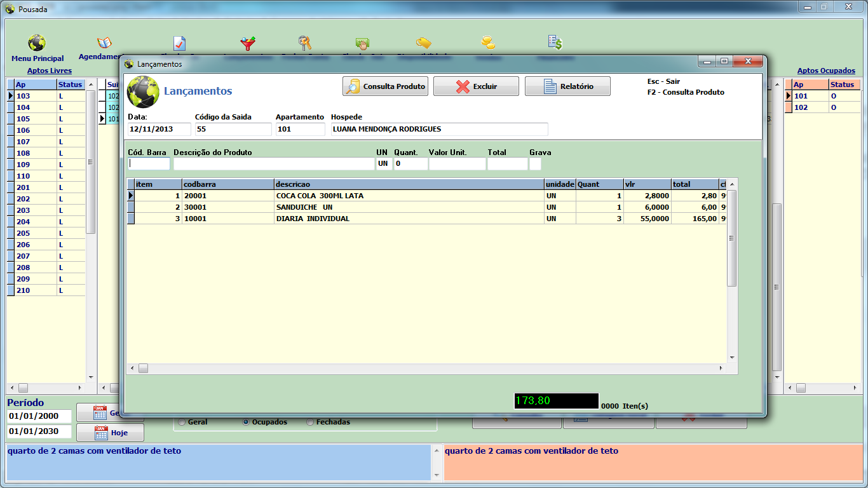This screenshot has width=868, height=488.
Task: Select the DIARIA INDIVIDUAL row
Action: [x=427, y=219]
